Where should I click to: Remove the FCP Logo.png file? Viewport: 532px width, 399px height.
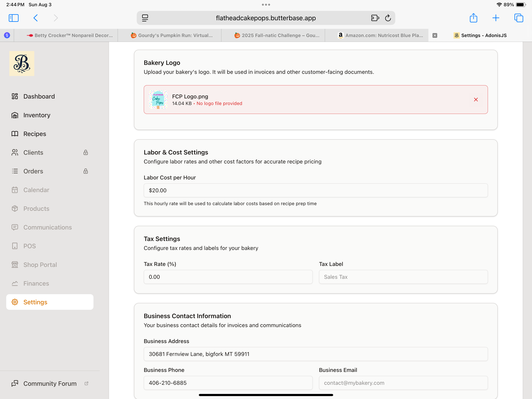point(476,100)
